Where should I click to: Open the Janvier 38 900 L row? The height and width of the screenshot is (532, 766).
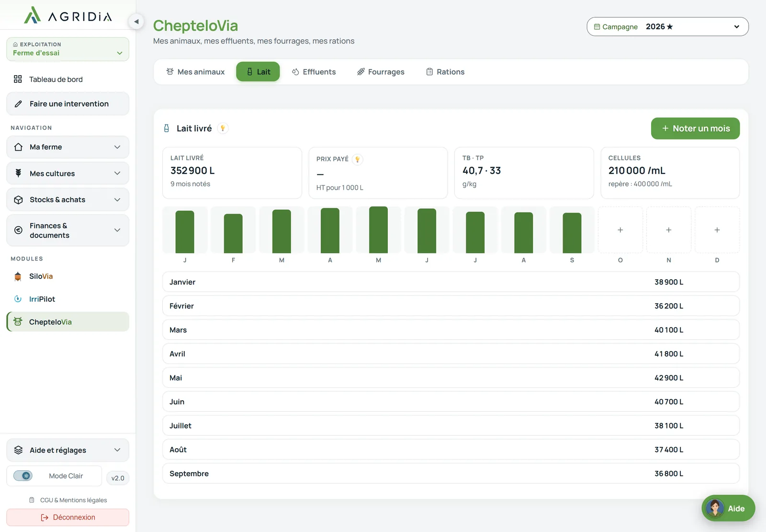(451, 282)
